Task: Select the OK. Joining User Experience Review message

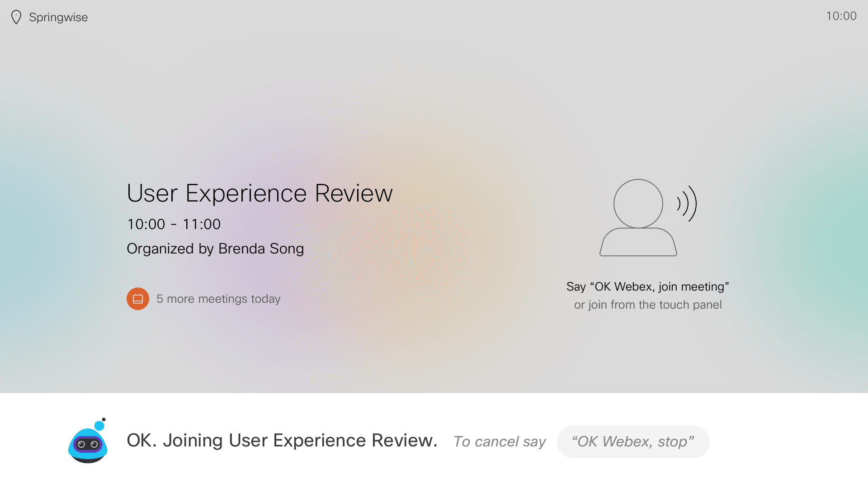Action: [x=282, y=441]
